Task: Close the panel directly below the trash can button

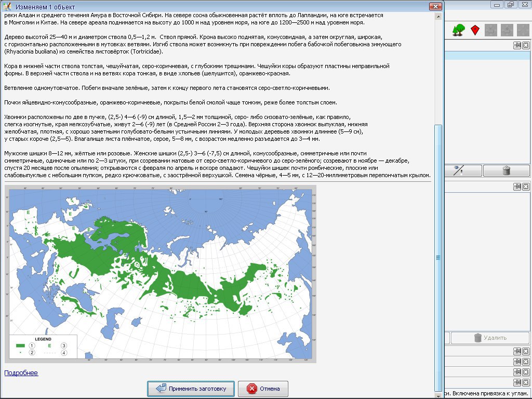Action: pyautogui.click(x=526, y=187)
